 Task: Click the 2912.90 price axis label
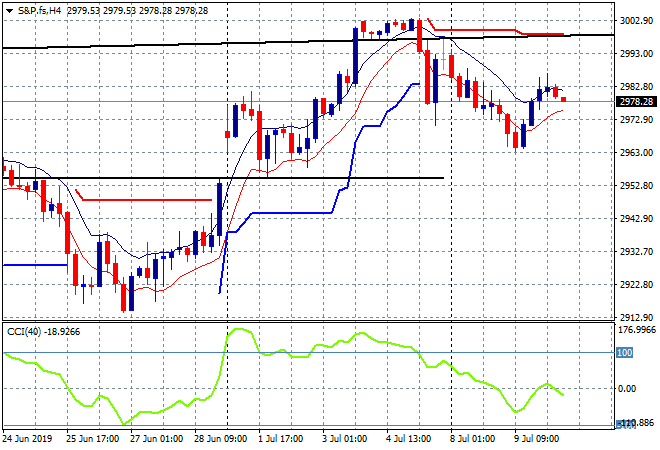[x=636, y=317]
